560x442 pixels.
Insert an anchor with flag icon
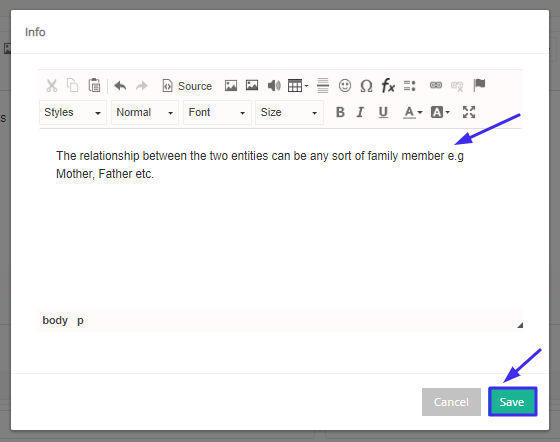[x=479, y=85]
